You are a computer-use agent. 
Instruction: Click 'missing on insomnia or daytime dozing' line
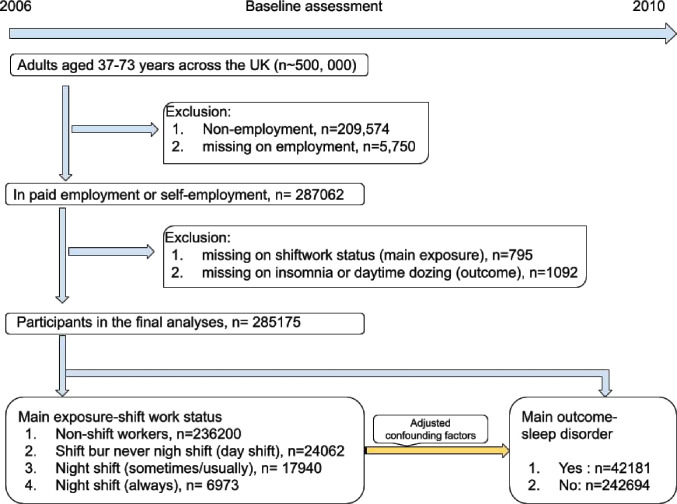click(389, 273)
